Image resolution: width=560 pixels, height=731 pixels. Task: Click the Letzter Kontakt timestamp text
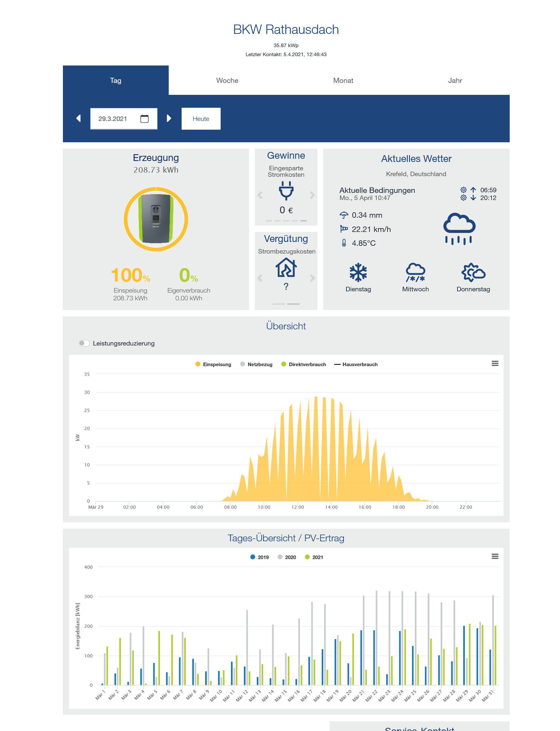pyautogui.click(x=286, y=54)
